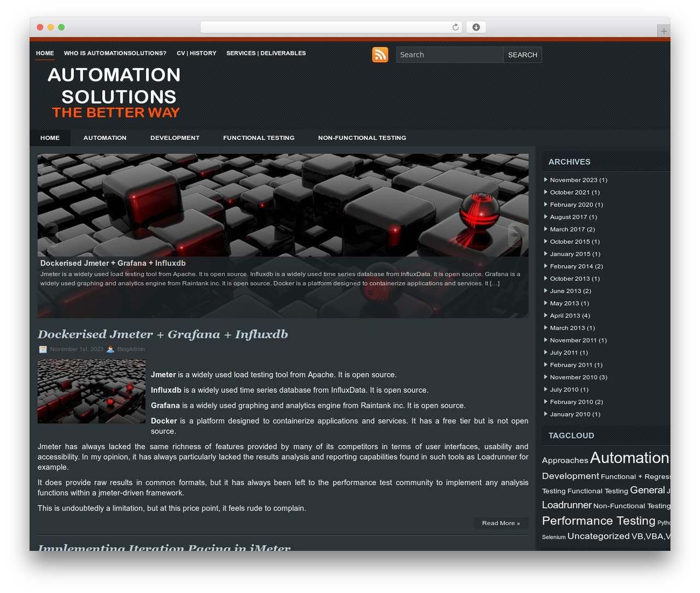The image size is (700, 593).
Task: Open the post thumbnail image of red cubes
Action: (x=91, y=391)
